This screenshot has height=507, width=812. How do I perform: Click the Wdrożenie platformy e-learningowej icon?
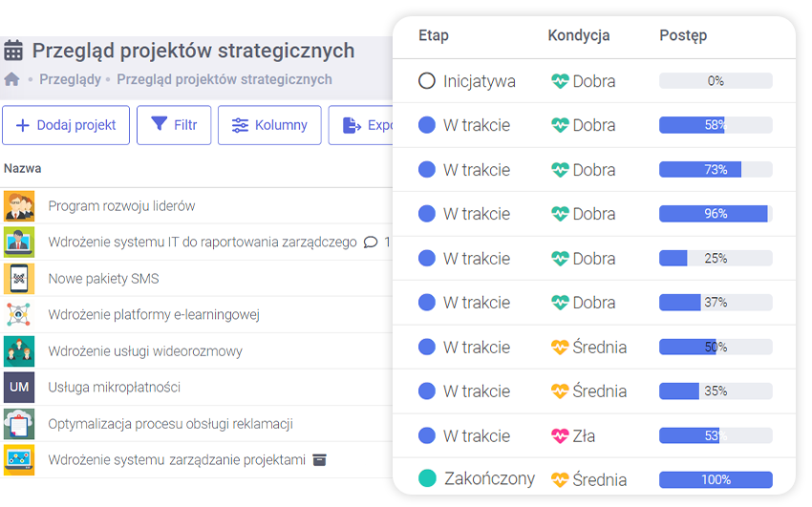pos(19,315)
